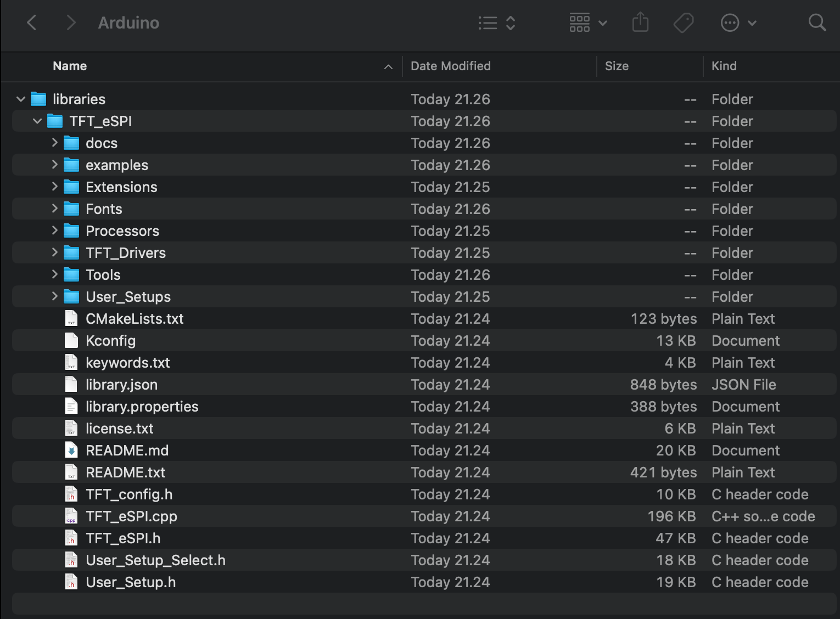The height and width of the screenshot is (619, 840).
Task: Select the file name User_Setup.h
Action: pos(131,582)
